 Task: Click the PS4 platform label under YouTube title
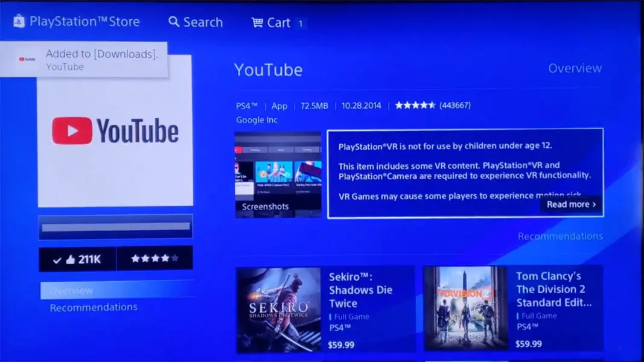246,106
